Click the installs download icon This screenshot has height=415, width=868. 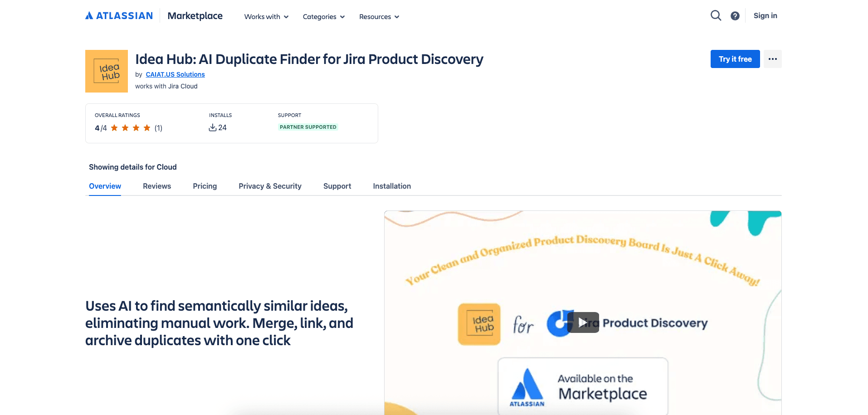pos(212,127)
